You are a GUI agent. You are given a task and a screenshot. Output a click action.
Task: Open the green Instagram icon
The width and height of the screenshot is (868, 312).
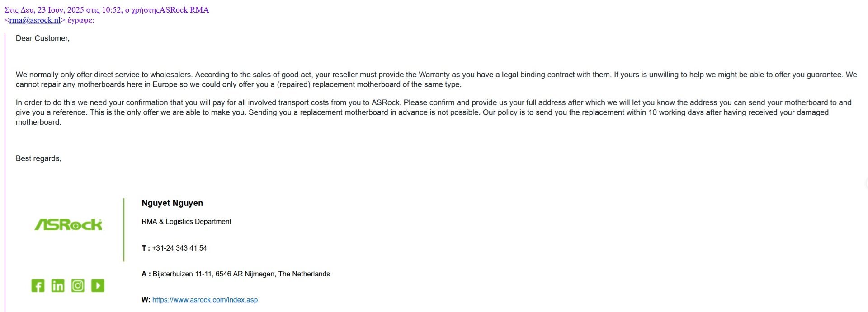[78, 286]
